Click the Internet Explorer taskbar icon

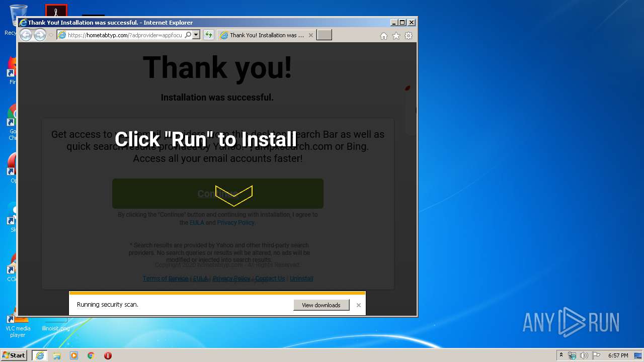click(40, 355)
